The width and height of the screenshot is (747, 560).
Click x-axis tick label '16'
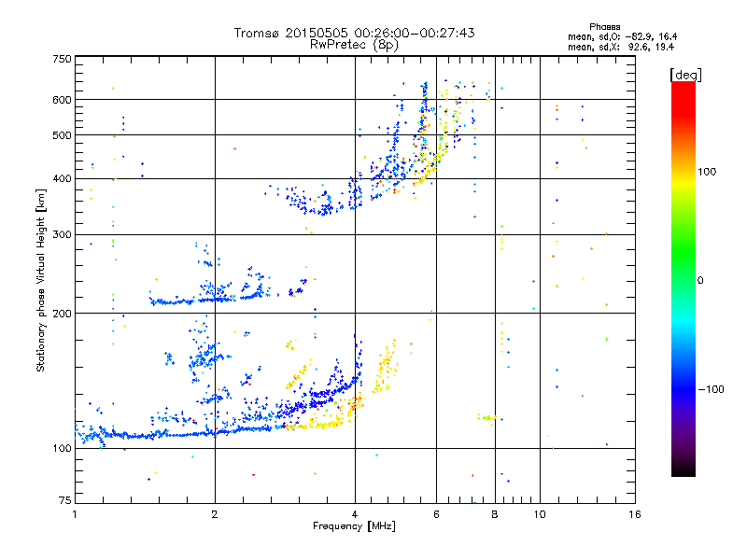click(635, 514)
